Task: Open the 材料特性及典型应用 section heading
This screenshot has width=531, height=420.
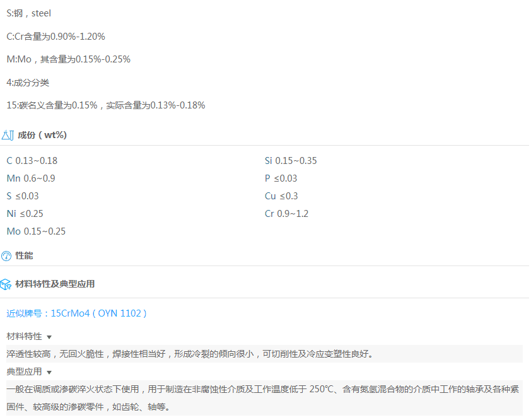Action: (55, 284)
